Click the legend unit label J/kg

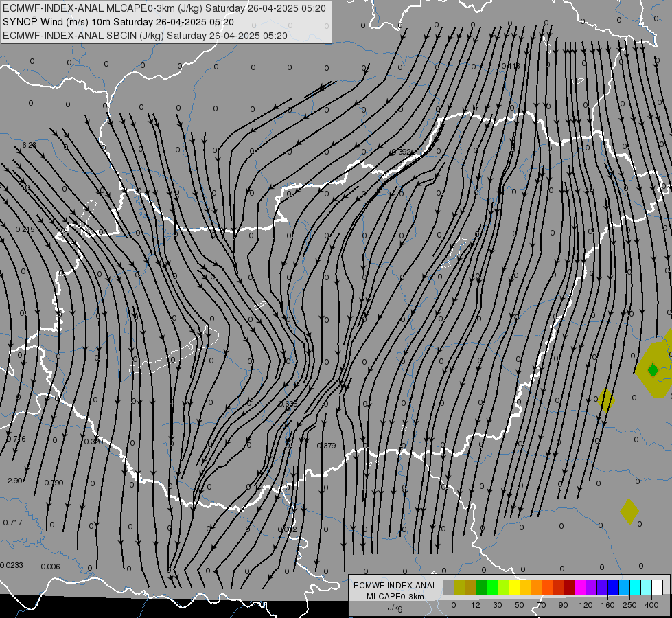[395, 608]
